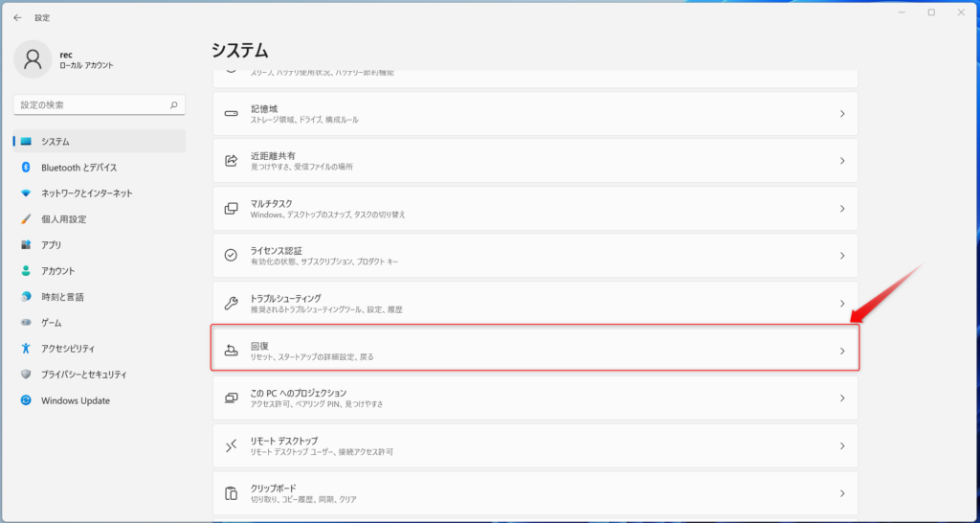Click the chevron on the 回復 row
Screen dimensions: 980x523
click(x=842, y=351)
